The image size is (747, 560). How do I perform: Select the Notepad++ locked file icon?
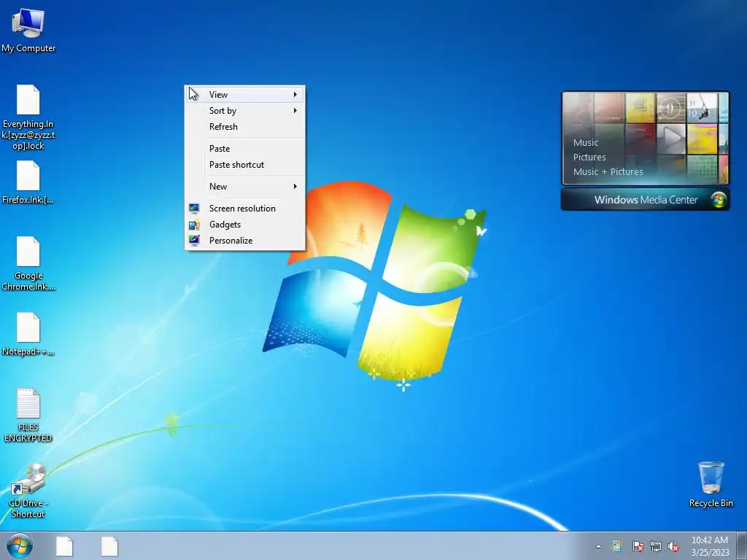pyautogui.click(x=28, y=334)
